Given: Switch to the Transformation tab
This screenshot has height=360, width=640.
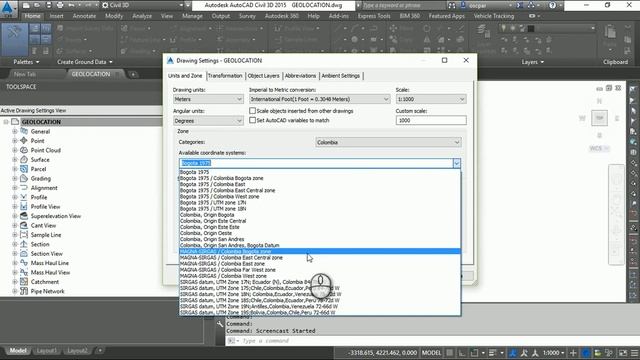Looking at the screenshot, I should (x=225, y=76).
